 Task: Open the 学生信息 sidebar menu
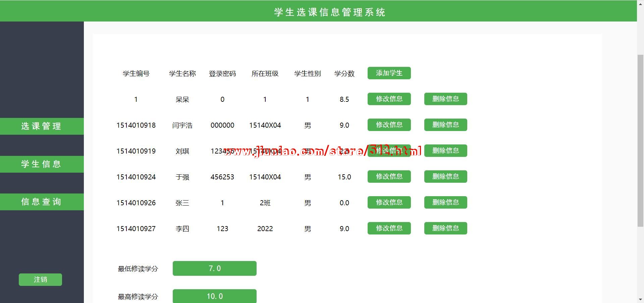[x=42, y=164]
